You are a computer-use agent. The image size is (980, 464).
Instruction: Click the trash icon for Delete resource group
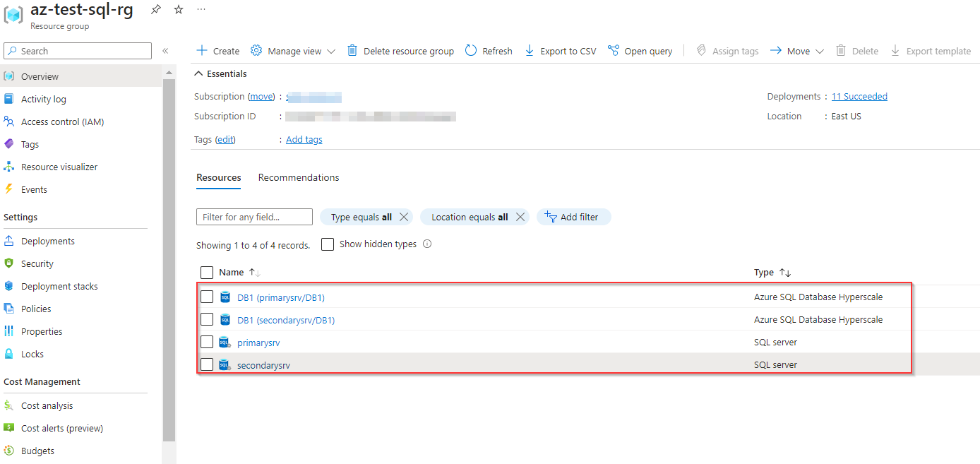[x=352, y=51]
